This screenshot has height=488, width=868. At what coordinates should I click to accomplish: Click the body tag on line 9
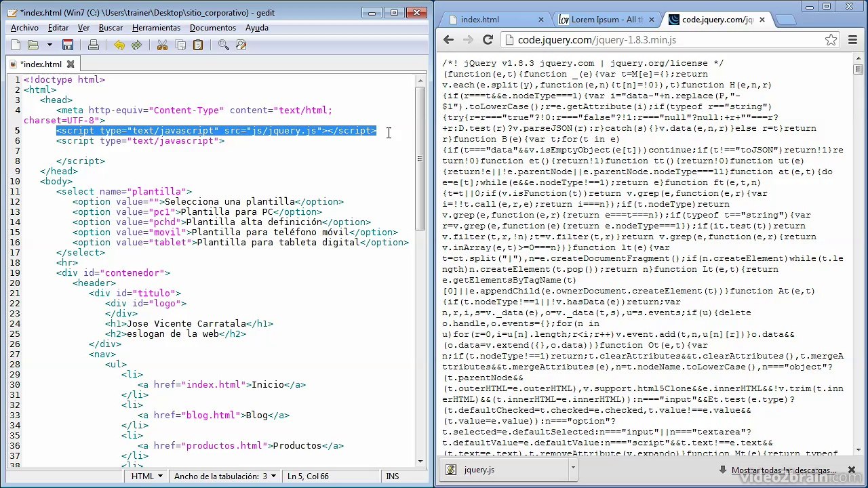tap(56, 181)
